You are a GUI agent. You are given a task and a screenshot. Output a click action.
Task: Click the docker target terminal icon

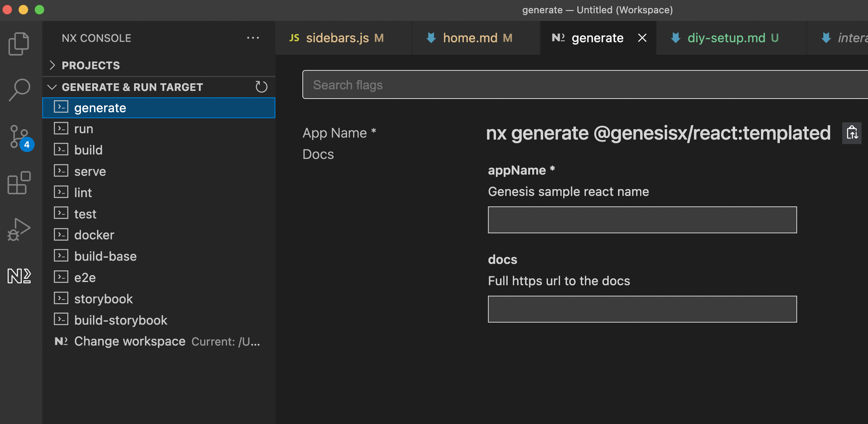pyautogui.click(x=61, y=235)
